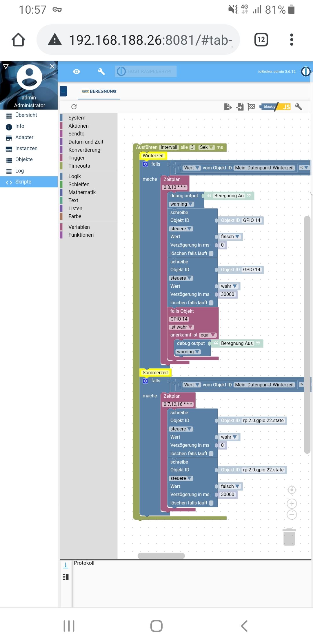Tap the Android back navigation button
This screenshot has height=644, width=313.
click(244, 626)
